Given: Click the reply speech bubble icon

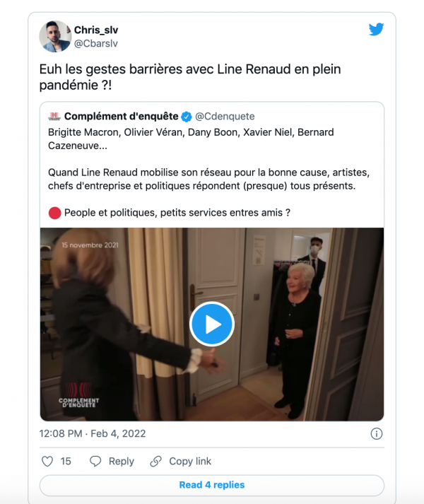Looking at the screenshot, I should [x=96, y=461].
